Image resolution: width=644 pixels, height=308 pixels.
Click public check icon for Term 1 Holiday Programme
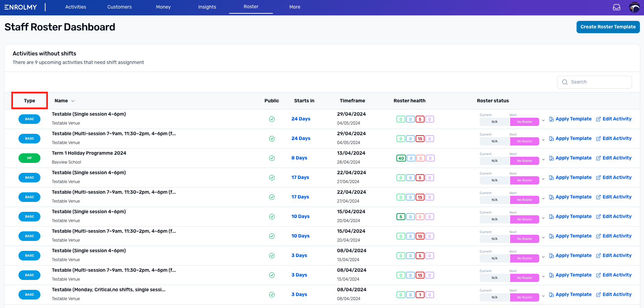click(272, 158)
